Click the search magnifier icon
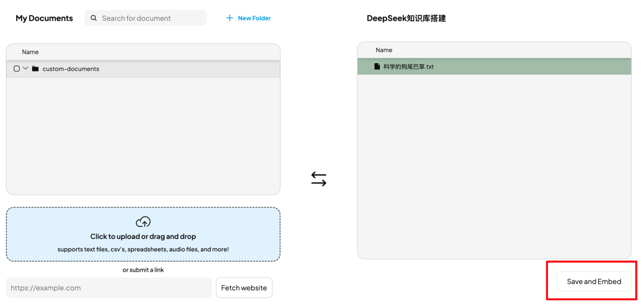Screen dimensions: 644x308 click(x=94, y=18)
